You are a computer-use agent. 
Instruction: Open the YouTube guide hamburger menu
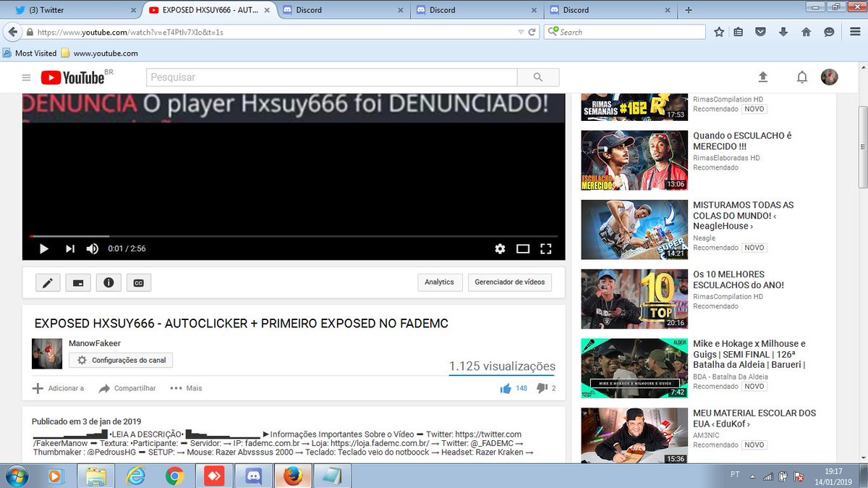point(27,77)
